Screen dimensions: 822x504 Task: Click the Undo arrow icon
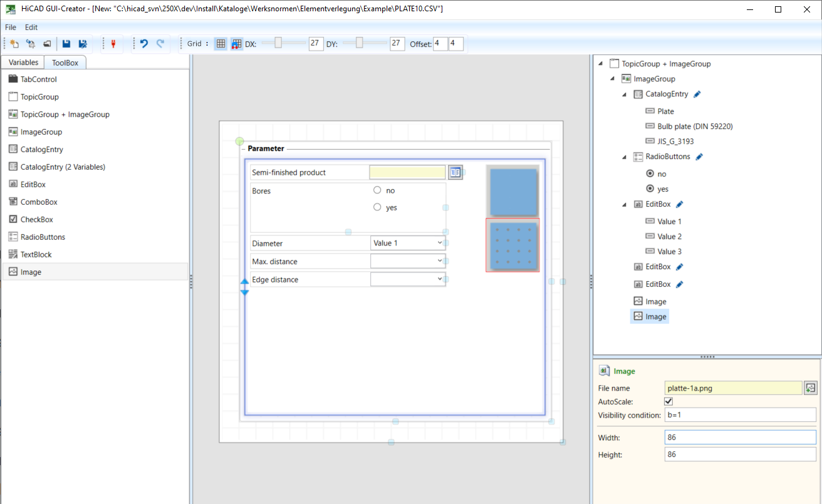[x=144, y=44]
